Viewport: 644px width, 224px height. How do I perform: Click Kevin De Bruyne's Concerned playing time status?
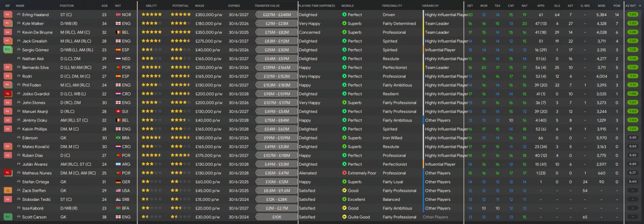[x=309, y=32]
